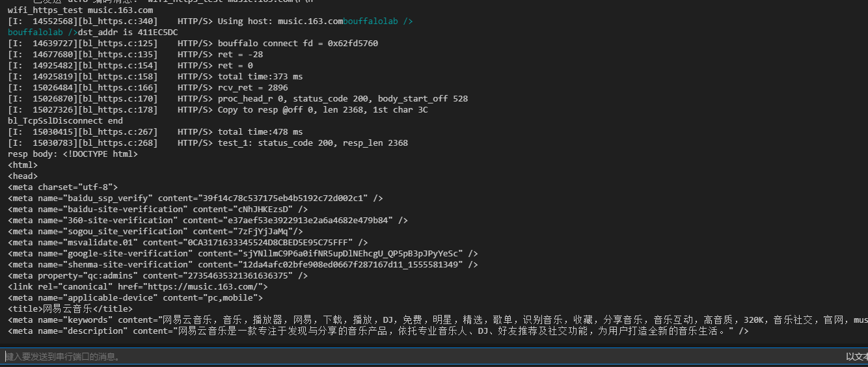This screenshot has width=868, height=367.
Task: Click the '<title>网易云音乐</title>' line
Action: click(x=70, y=309)
